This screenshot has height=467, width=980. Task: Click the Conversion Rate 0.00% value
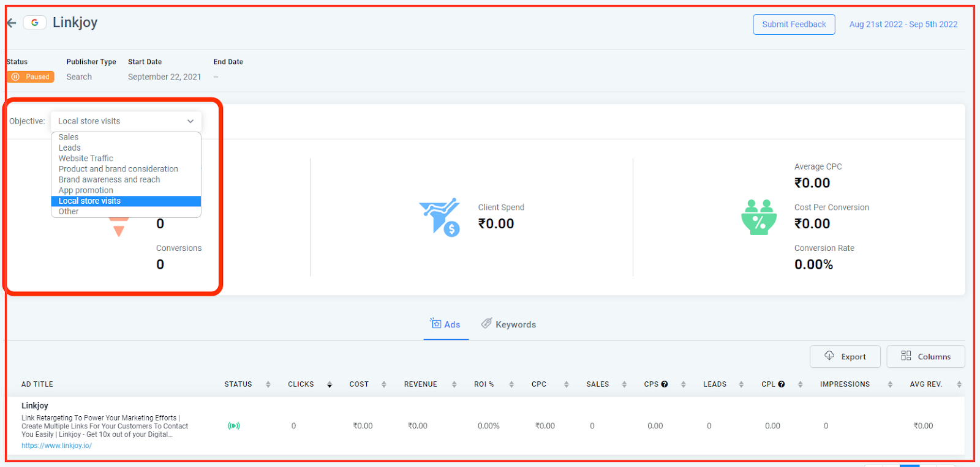[x=813, y=264]
